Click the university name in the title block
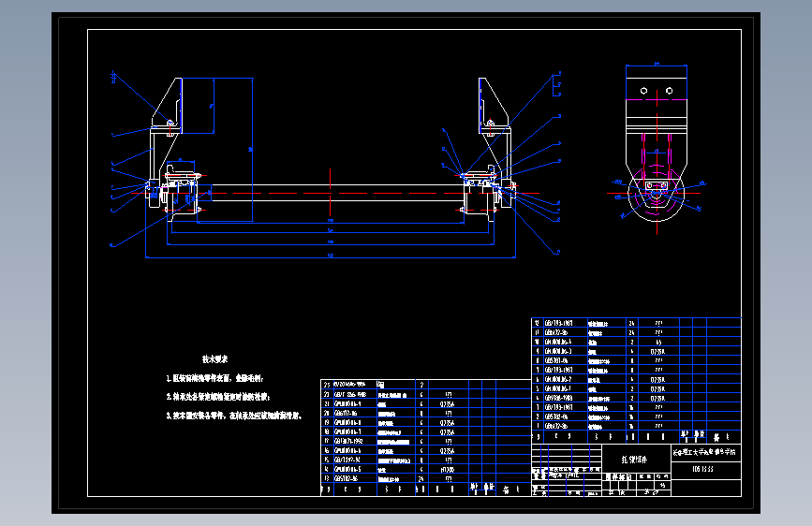This screenshot has height=526, width=812. coord(704,452)
